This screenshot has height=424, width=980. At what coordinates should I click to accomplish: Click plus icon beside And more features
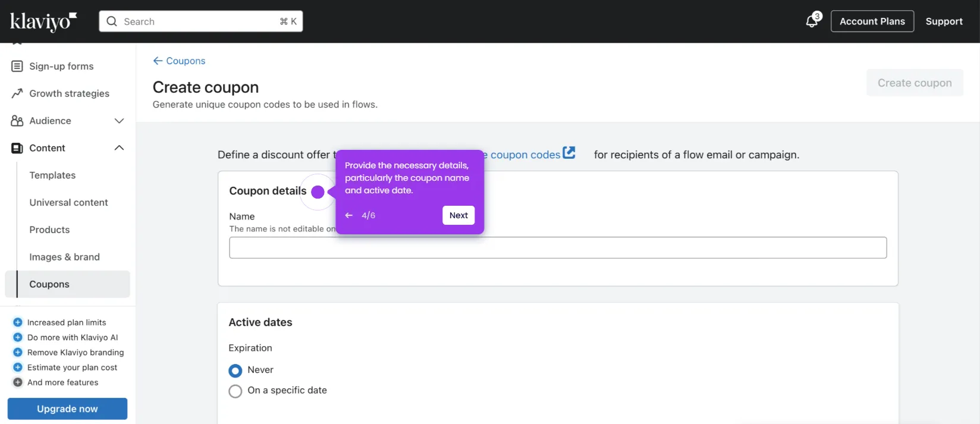[x=18, y=382]
